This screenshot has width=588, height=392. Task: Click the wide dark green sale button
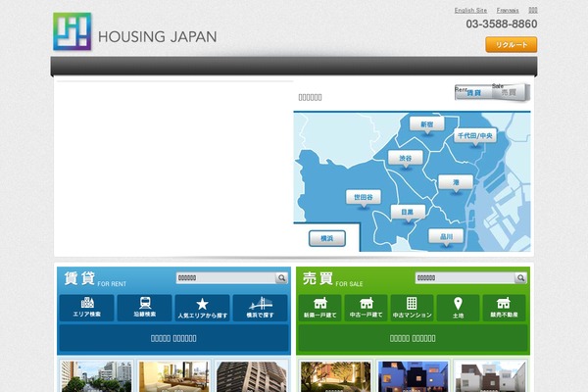click(413, 338)
